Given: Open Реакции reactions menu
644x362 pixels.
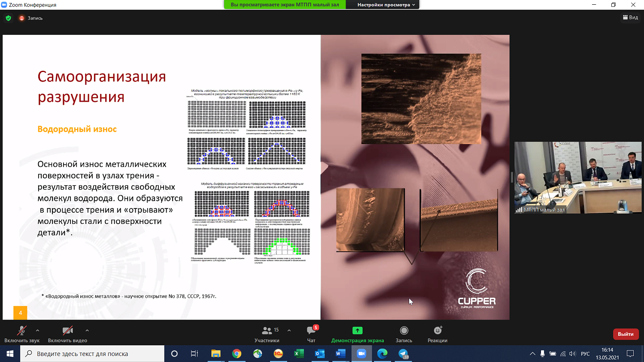Looking at the screenshot, I should point(437,334).
